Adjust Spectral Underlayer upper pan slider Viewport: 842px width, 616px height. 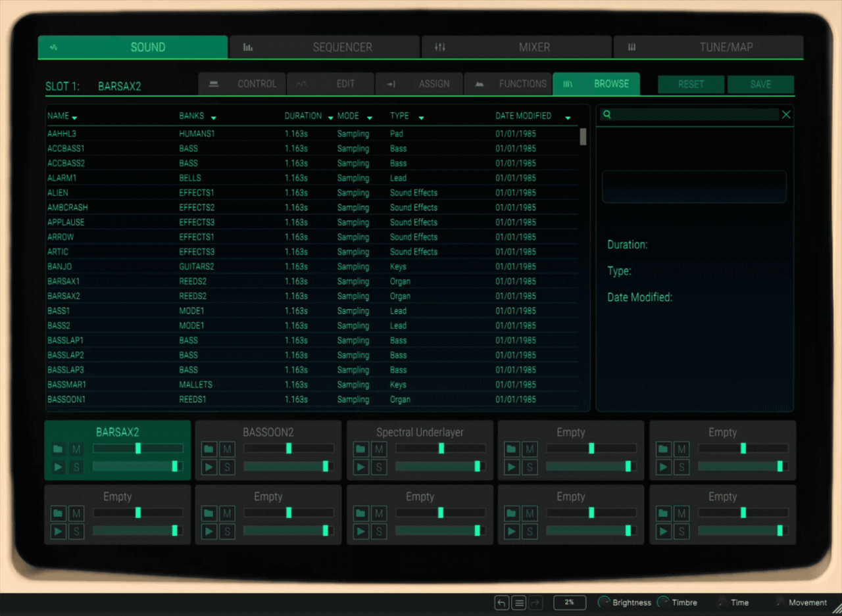(x=440, y=448)
